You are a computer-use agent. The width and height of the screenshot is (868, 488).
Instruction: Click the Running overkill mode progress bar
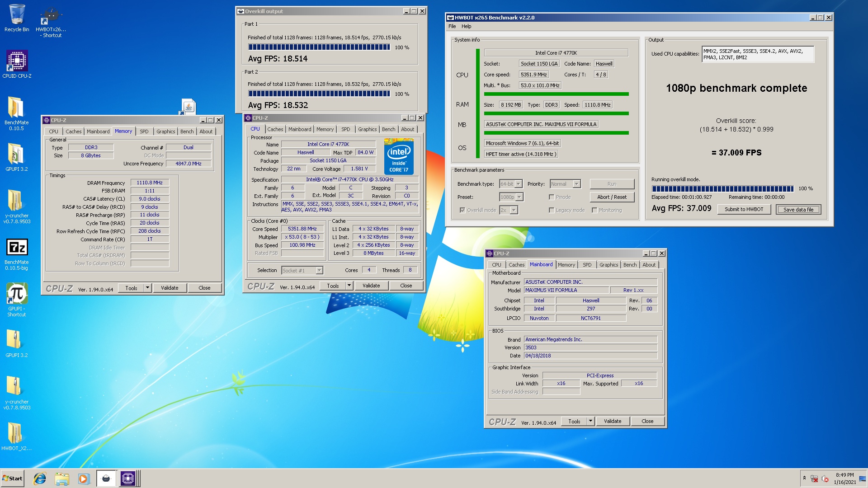(x=722, y=188)
